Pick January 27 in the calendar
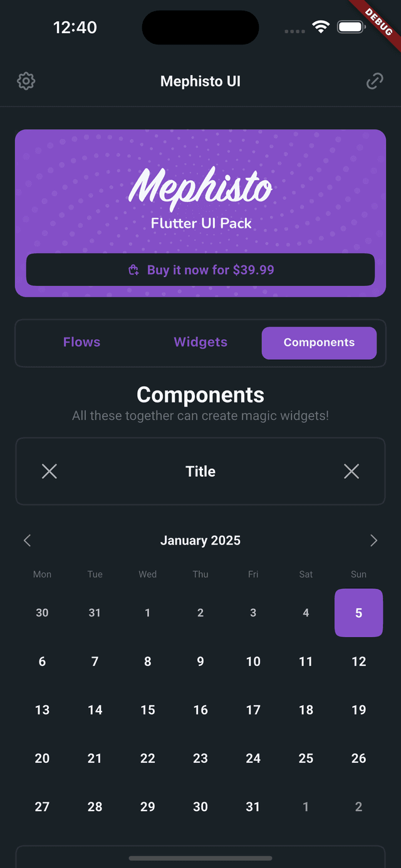This screenshot has width=401, height=868. tap(42, 807)
